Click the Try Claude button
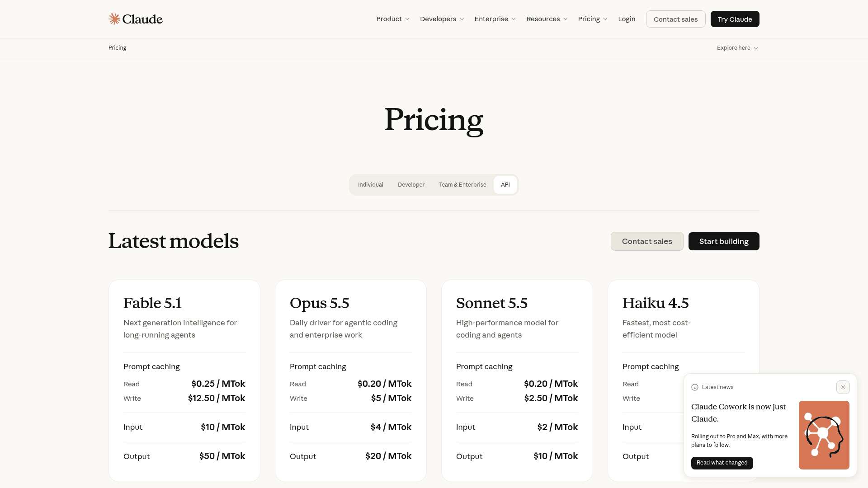This screenshot has width=868, height=488. 735,19
